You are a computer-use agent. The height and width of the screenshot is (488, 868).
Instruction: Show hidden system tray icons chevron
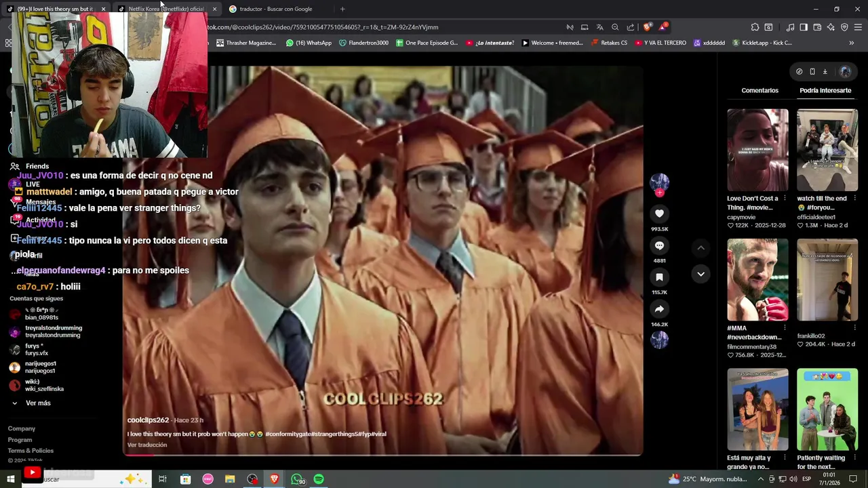click(761, 479)
